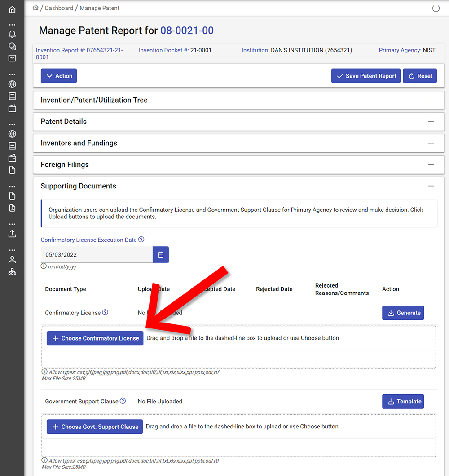Viewport: 449px width, 476px height.
Task: Expand the Patent Details section
Action: (x=431, y=122)
